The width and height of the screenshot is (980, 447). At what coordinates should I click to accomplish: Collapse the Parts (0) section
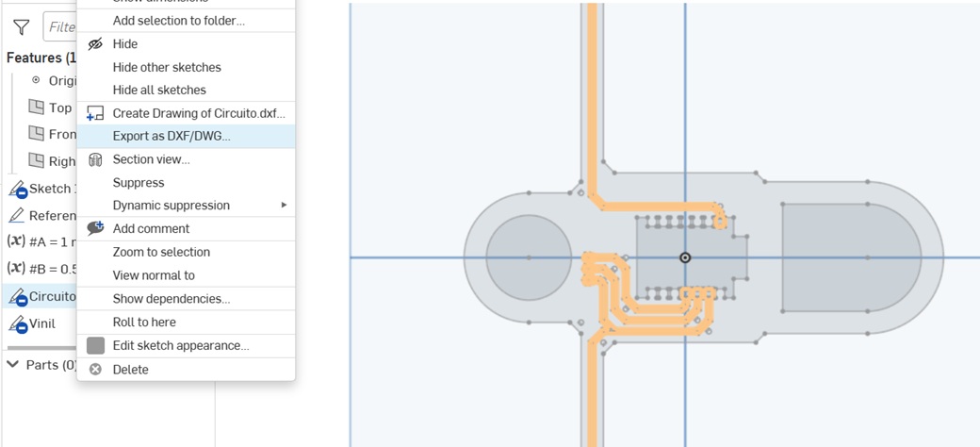tap(13, 364)
